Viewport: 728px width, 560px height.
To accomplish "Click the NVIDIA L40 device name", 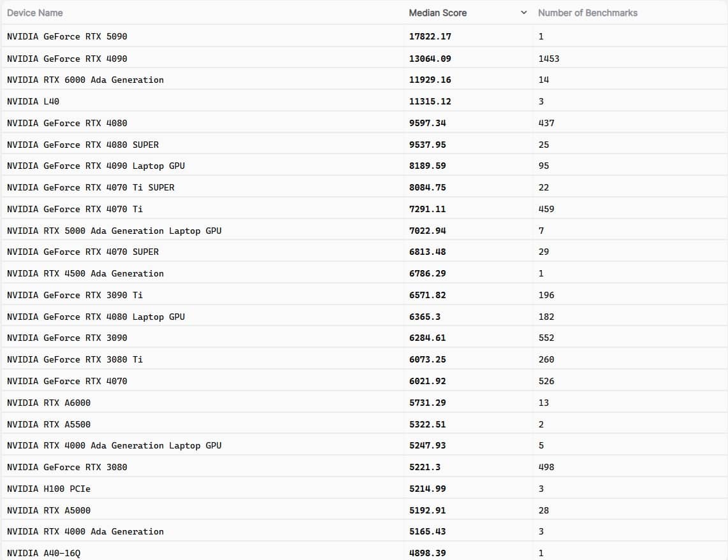I will [33, 101].
